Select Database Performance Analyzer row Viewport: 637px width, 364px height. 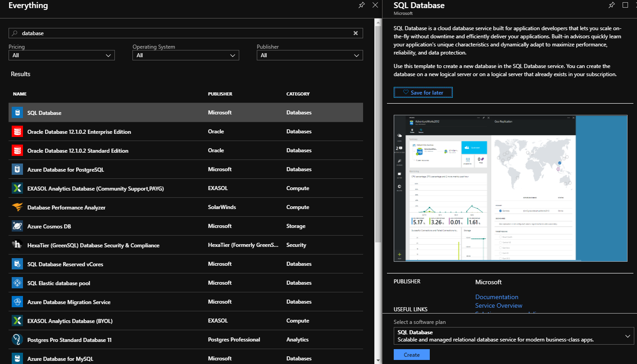pyautogui.click(x=186, y=207)
